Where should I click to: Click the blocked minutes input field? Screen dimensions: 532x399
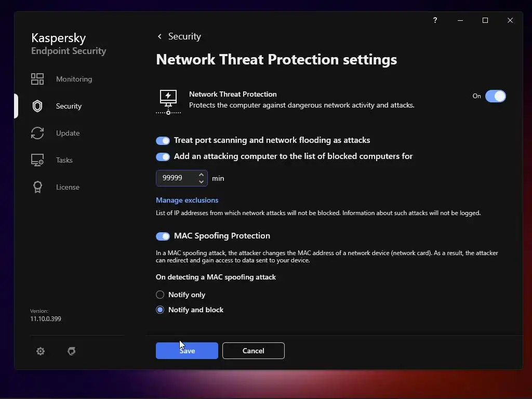coord(176,178)
